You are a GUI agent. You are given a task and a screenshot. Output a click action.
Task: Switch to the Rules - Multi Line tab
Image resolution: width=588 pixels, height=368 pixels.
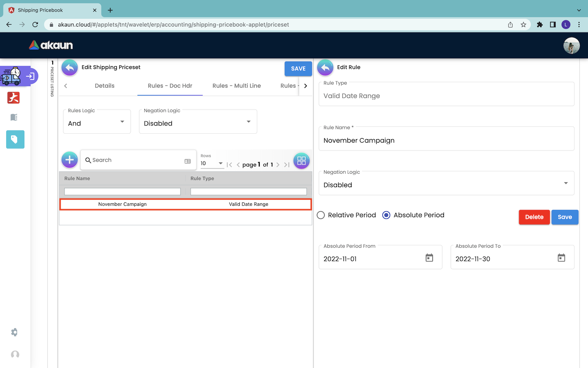[236, 86]
